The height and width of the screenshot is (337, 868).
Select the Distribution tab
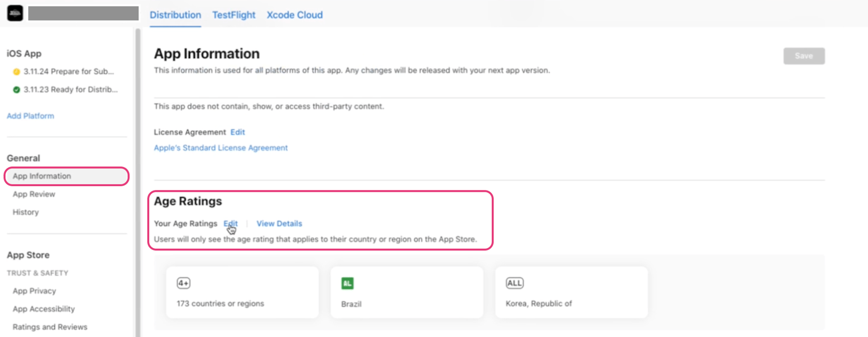coord(175,15)
